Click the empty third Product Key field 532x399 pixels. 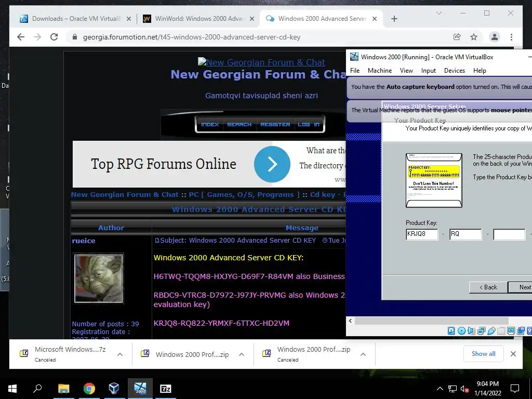pyautogui.click(x=509, y=234)
